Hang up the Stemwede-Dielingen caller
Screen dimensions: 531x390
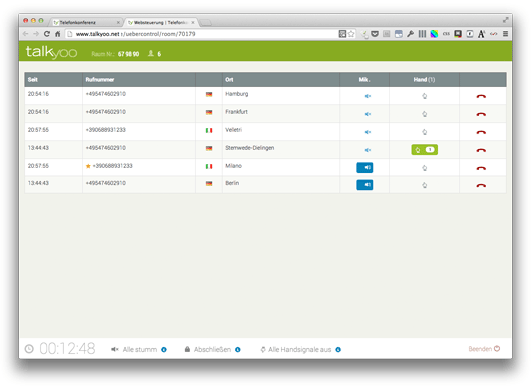click(481, 150)
